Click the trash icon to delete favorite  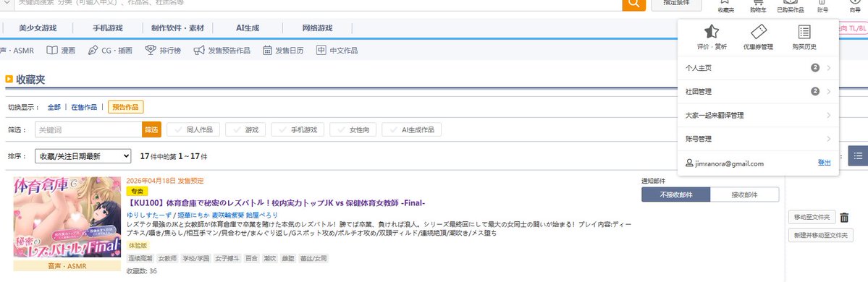click(x=844, y=218)
